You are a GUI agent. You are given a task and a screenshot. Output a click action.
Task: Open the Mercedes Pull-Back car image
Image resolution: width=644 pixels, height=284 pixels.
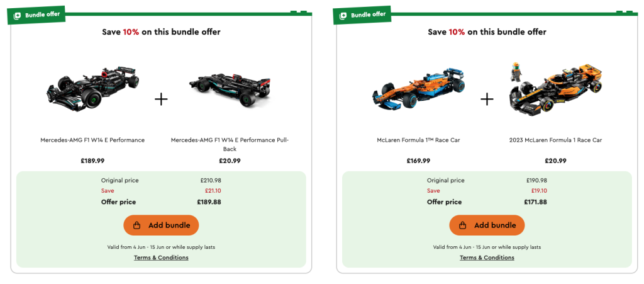click(230, 93)
